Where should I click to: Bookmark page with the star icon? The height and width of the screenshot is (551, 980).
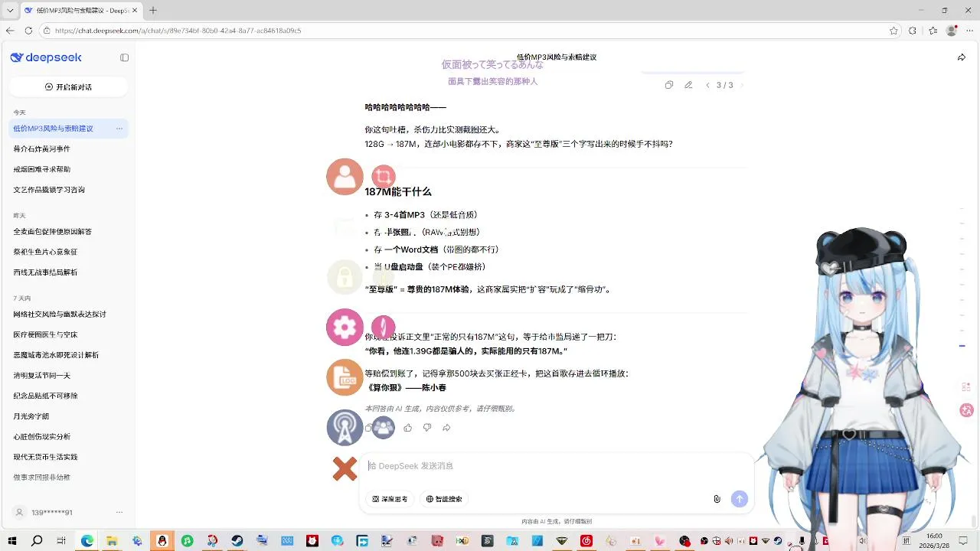(x=893, y=31)
